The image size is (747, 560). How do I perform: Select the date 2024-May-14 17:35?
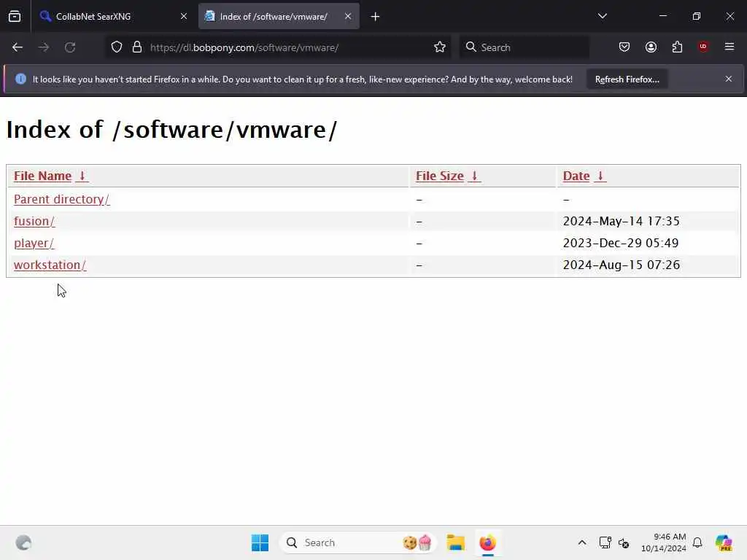pyautogui.click(x=622, y=221)
